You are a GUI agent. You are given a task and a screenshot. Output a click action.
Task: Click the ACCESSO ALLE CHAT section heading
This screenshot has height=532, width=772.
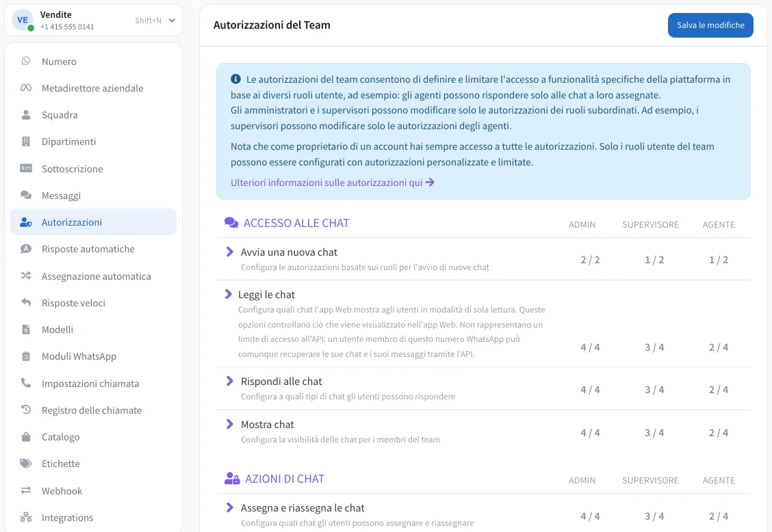[296, 223]
